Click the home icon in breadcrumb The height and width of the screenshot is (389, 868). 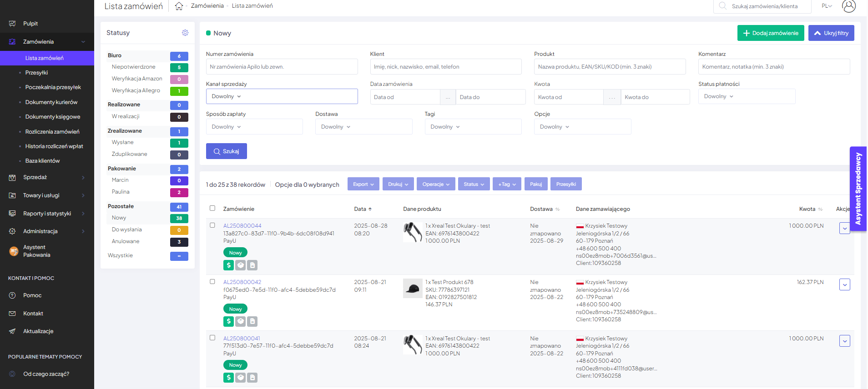[179, 6]
